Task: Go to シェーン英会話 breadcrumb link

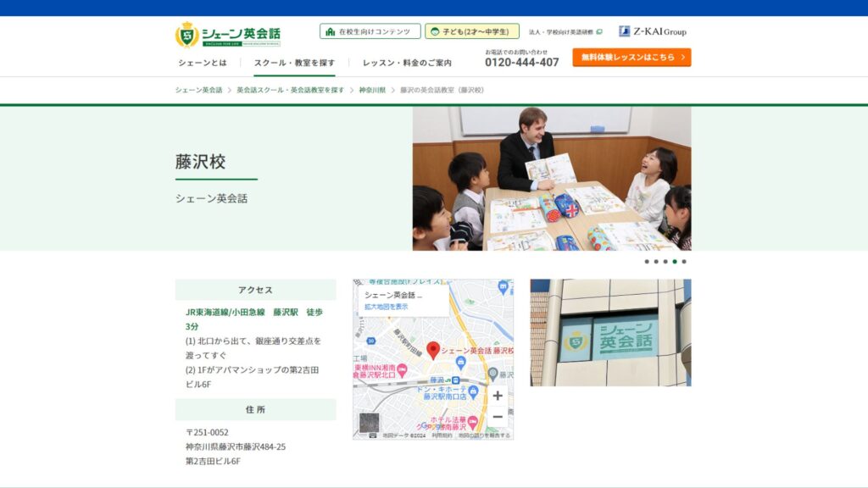Action: coord(198,90)
